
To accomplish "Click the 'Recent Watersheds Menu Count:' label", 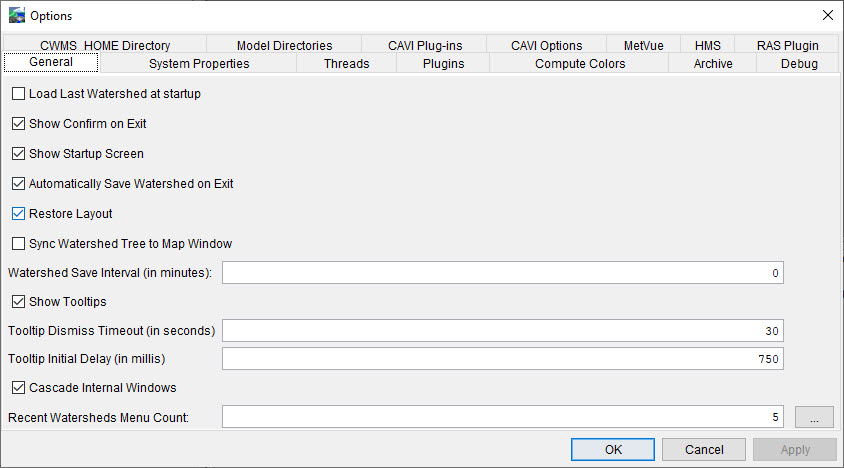I will [x=99, y=417].
